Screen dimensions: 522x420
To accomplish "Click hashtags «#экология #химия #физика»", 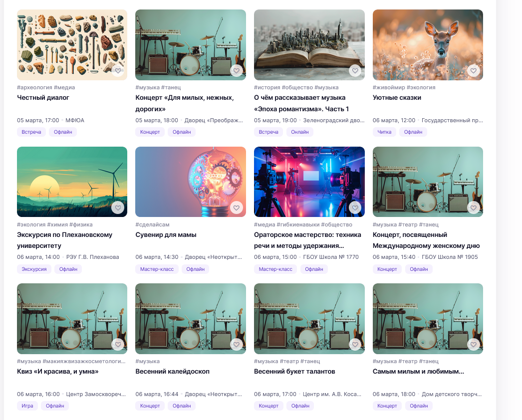I will tap(55, 224).
